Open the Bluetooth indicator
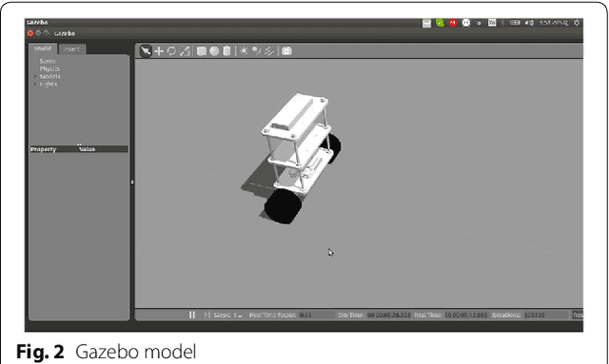The width and height of the screenshot is (609, 364). (x=502, y=23)
